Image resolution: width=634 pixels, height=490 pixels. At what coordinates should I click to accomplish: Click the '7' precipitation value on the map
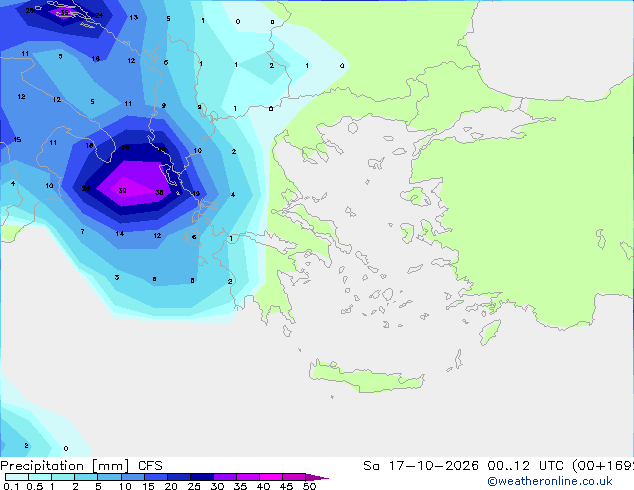(x=82, y=232)
